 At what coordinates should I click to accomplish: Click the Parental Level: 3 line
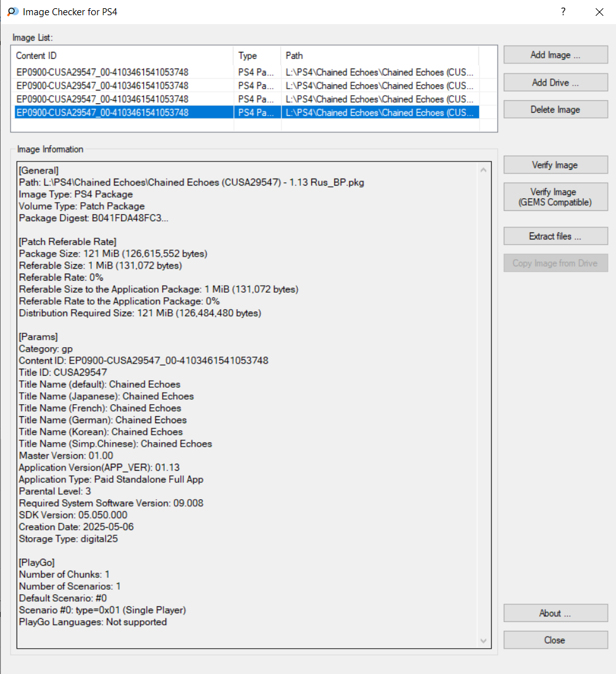point(55,491)
